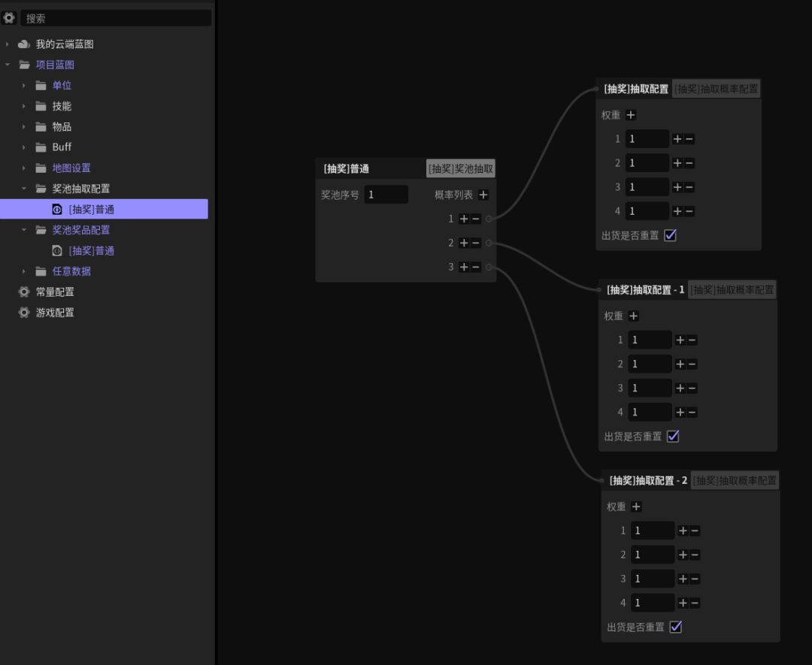Click plus on weight row 2 in [抽奖]抽取配置 - 1
The image size is (812, 665).
coord(680,364)
